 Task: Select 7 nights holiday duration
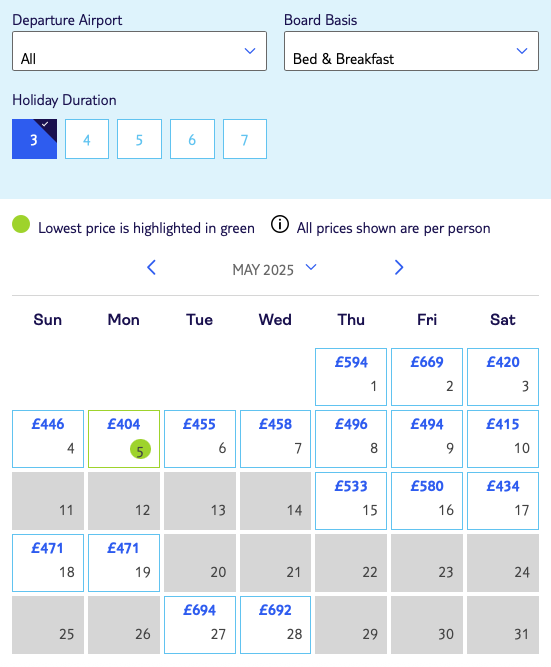point(245,139)
